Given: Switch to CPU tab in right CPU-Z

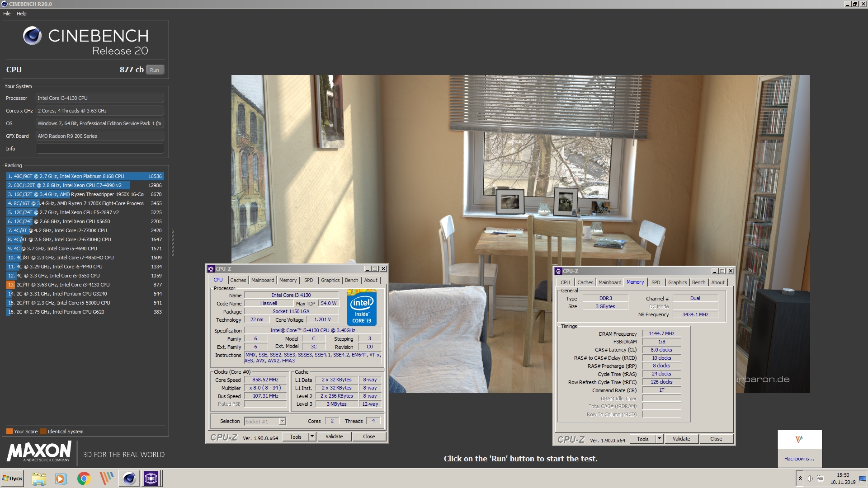Looking at the screenshot, I should click(x=565, y=282).
